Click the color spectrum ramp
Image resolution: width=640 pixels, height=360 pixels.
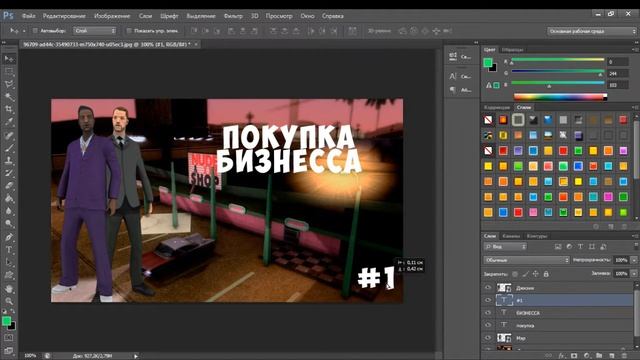(560, 97)
